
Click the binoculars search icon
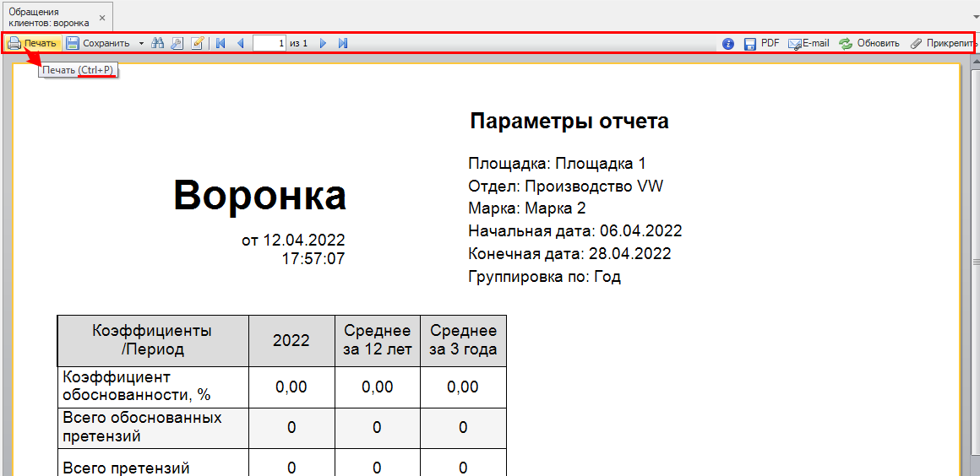157,43
